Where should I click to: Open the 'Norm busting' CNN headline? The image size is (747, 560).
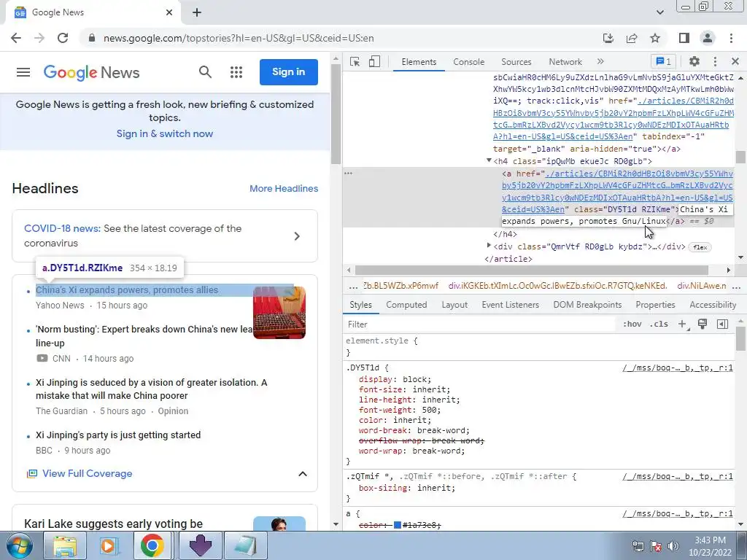144,336
